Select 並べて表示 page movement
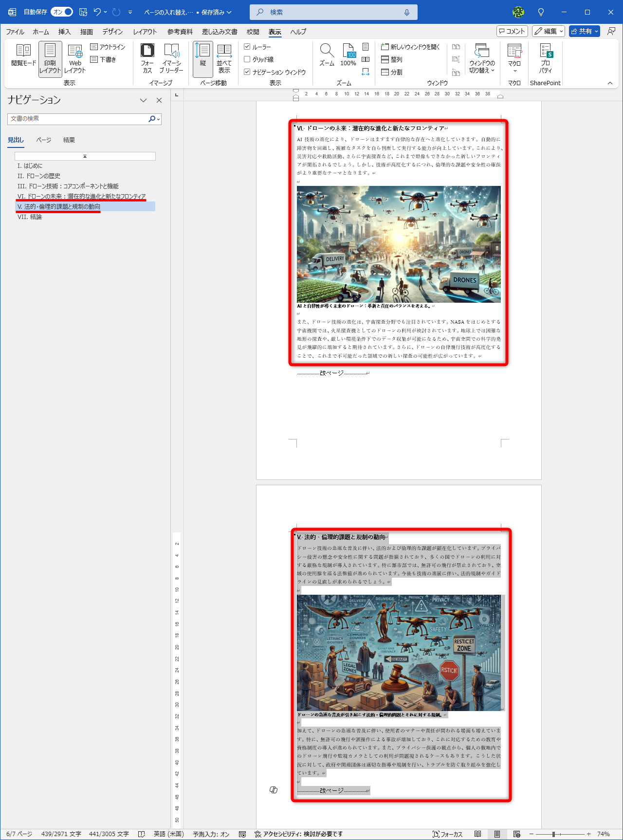The height and width of the screenshot is (840, 623). pyautogui.click(x=224, y=59)
